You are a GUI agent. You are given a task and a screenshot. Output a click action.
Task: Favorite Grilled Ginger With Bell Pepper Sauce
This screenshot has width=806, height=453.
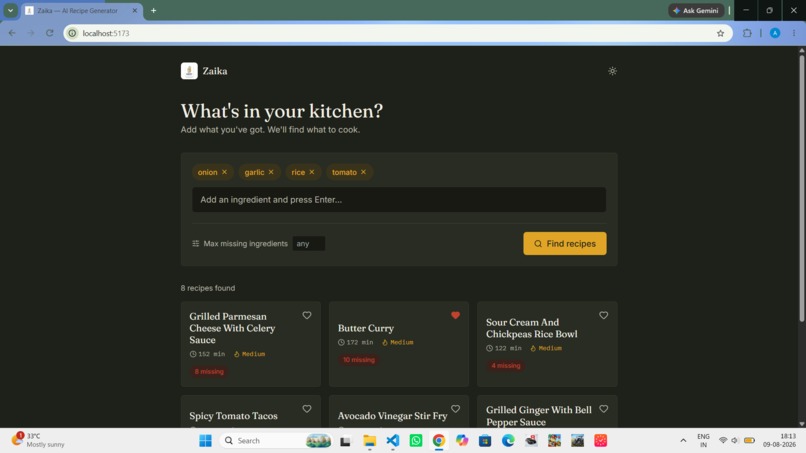point(603,409)
